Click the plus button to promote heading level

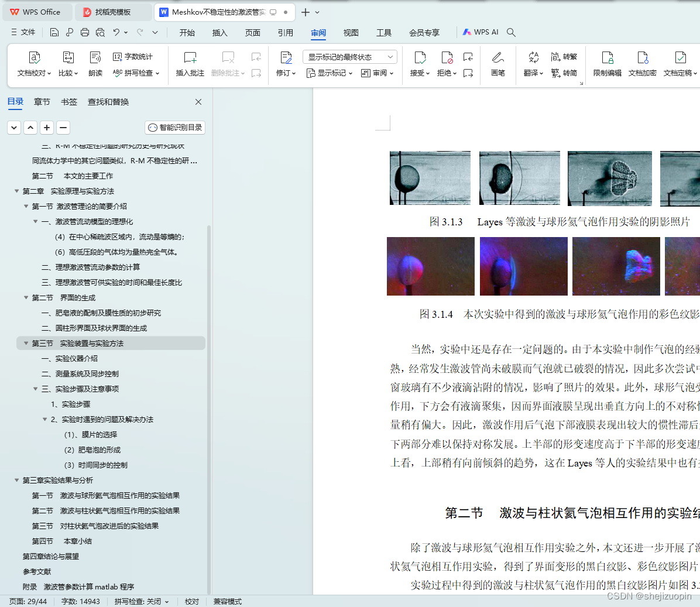point(47,128)
